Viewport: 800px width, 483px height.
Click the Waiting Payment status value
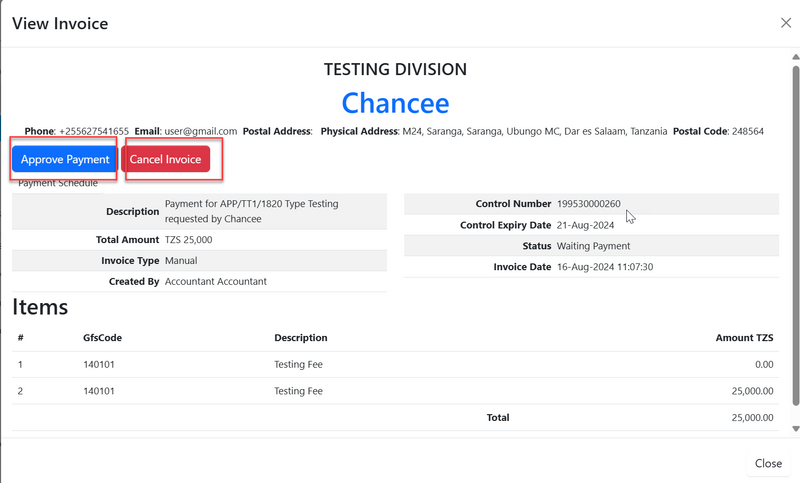tap(593, 246)
